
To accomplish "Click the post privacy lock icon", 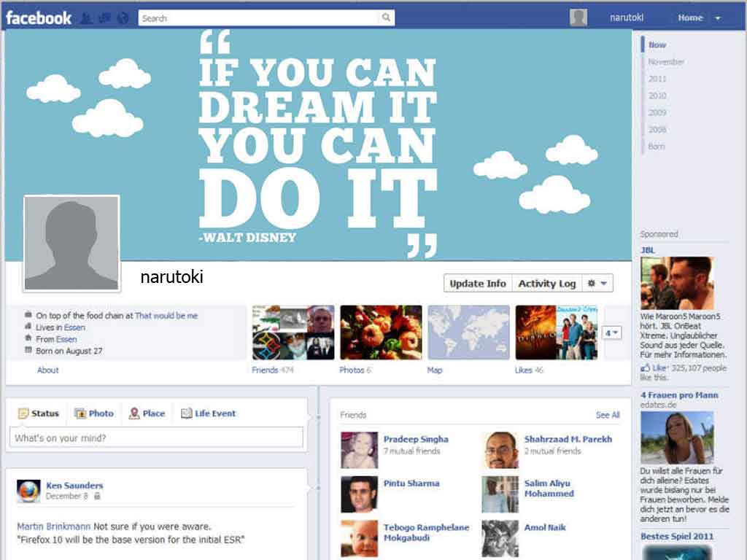I will tap(97, 496).
